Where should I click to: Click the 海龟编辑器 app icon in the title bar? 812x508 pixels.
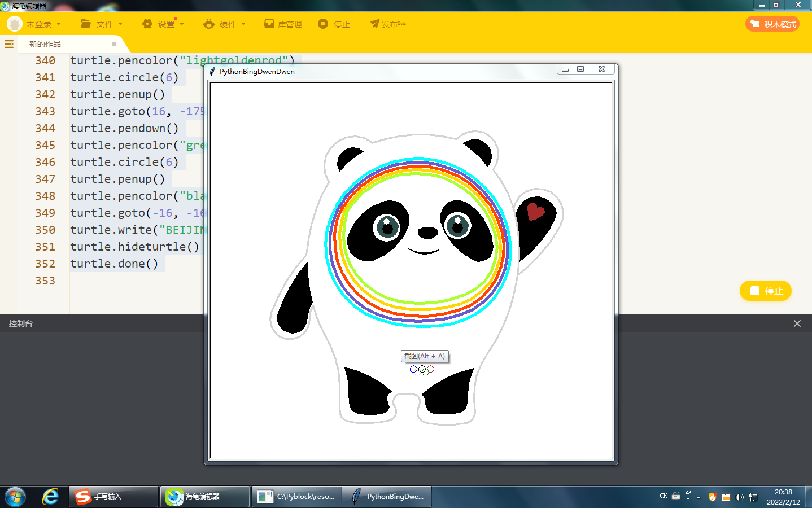tap(5, 6)
